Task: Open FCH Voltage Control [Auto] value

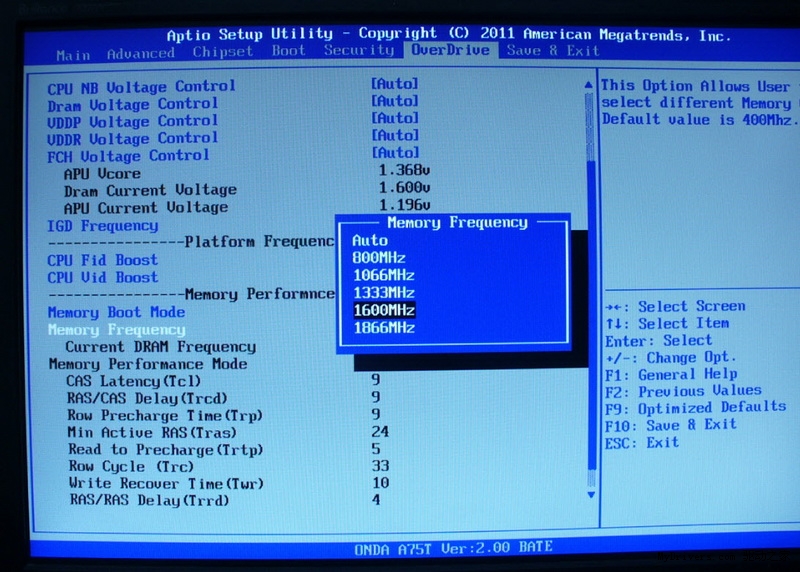Action: tap(395, 153)
